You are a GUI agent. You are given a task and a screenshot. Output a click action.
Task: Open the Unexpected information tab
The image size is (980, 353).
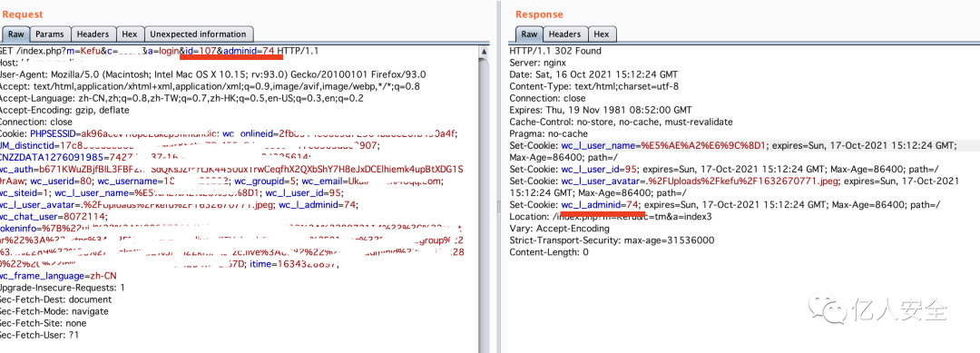click(x=199, y=34)
